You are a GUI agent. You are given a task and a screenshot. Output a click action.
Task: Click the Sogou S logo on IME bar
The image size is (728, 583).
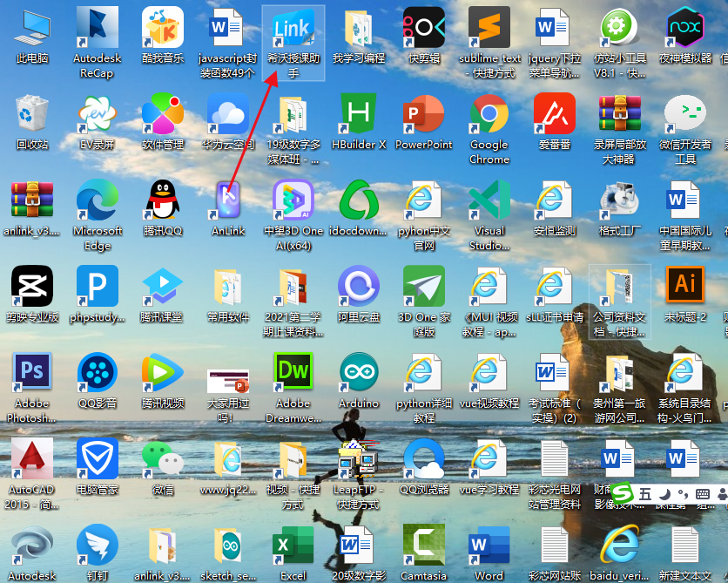coord(622,493)
